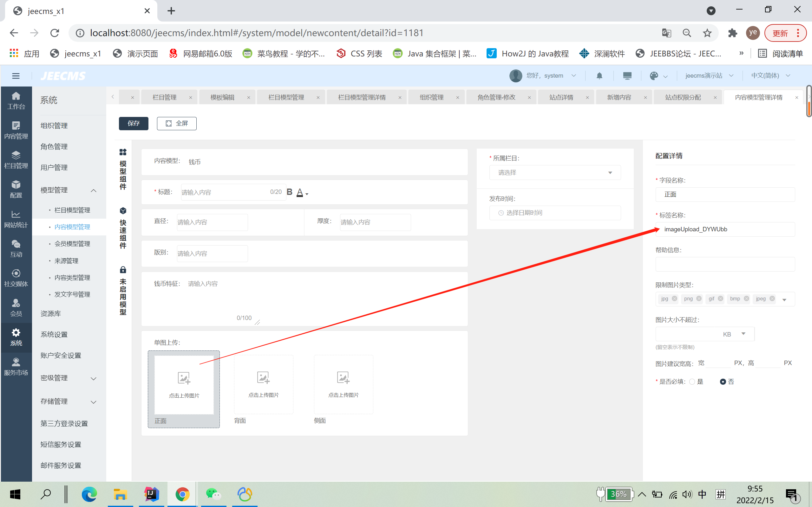
Task: Select 是 radio for 是否必填
Action: [x=692, y=382]
